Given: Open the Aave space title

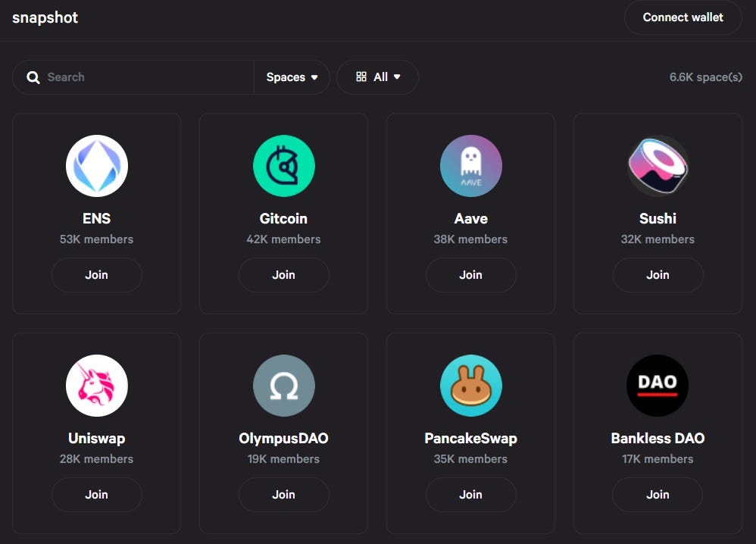Looking at the screenshot, I should click(471, 218).
